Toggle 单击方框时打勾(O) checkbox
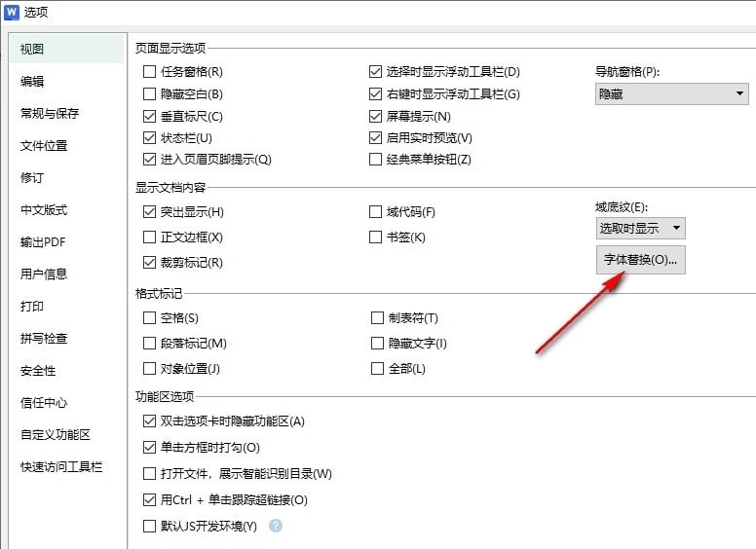The image size is (756, 549). [x=149, y=448]
